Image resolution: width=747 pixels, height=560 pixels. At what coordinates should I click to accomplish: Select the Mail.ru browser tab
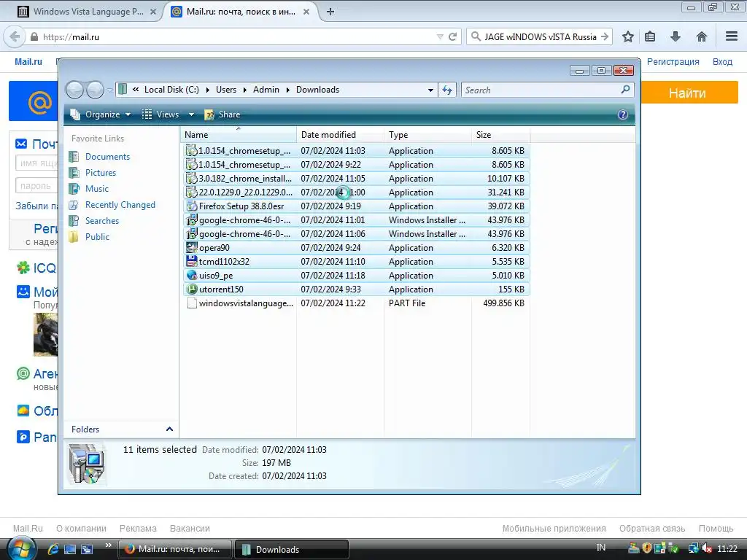pyautogui.click(x=241, y=12)
